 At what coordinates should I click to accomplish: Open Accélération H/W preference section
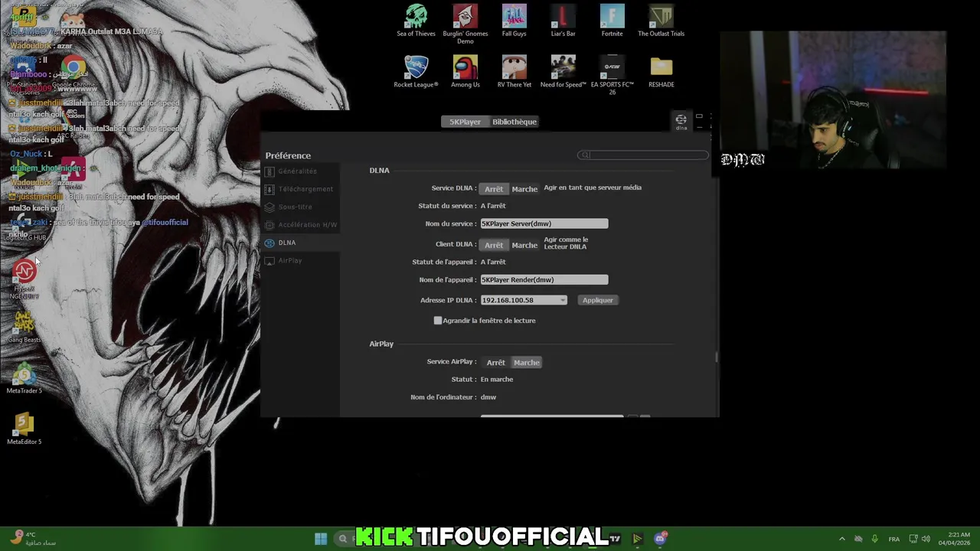(301, 225)
